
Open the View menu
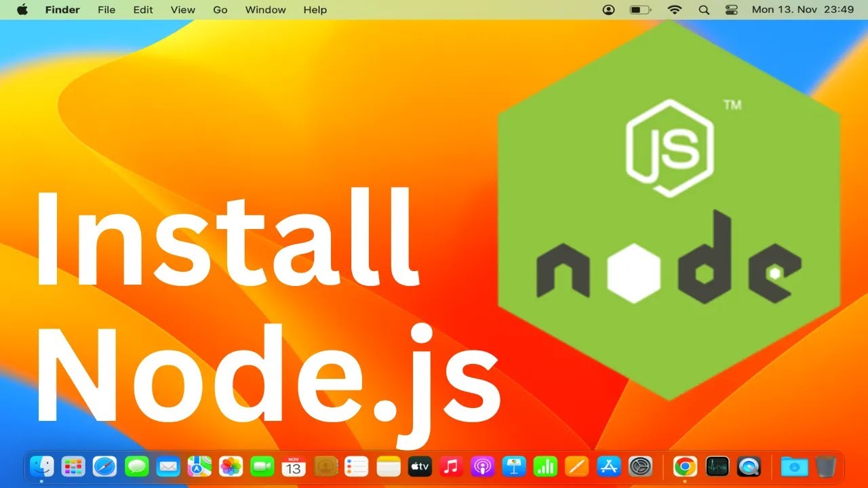pyautogui.click(x=183, y=9)
